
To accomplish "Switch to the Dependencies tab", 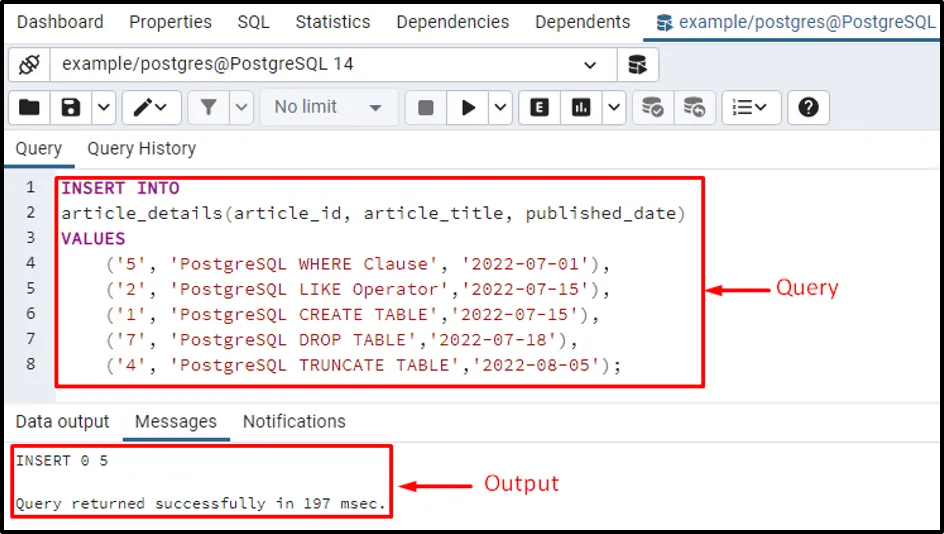I will pyautogui.click(x=453, y=22).
